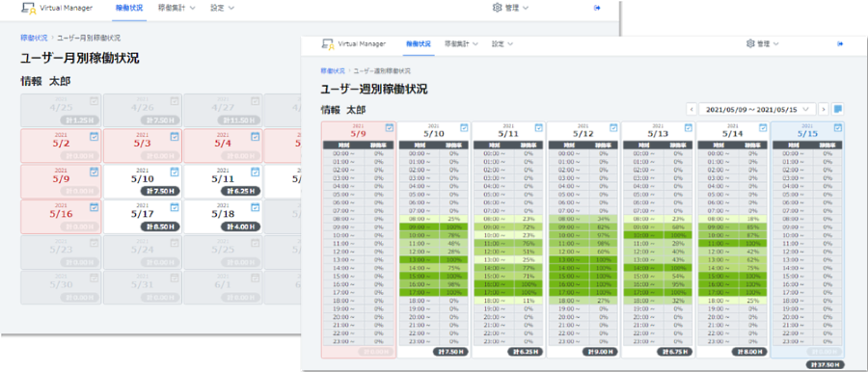Select 稼働状況 tab in the weekly window
Viewport: 868px width, 372px height.
(418, 43)
